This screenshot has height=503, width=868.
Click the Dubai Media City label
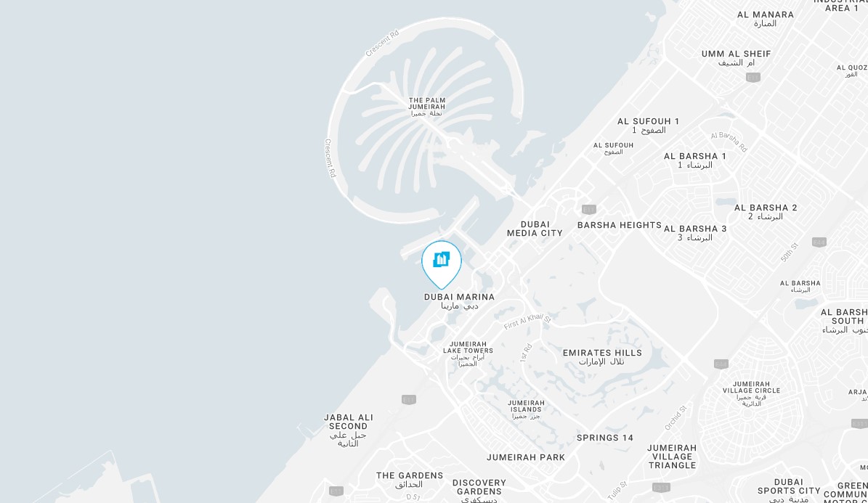coord(535,229)
